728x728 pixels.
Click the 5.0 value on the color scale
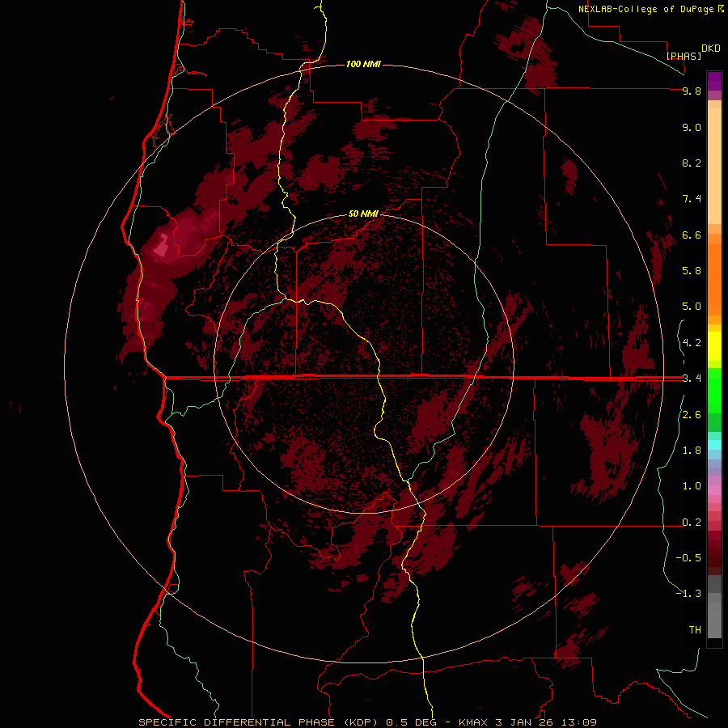[692, 307]
